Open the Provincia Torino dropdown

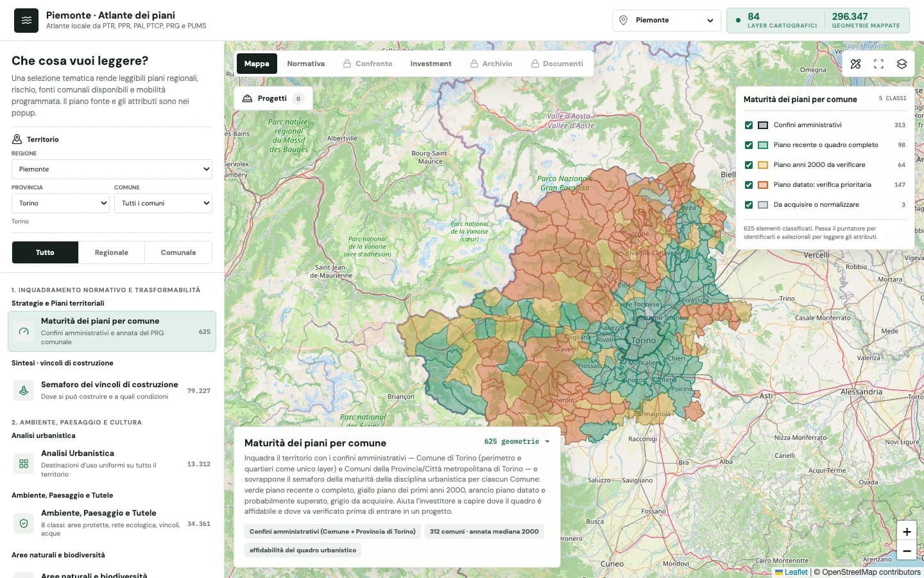[x=60, y=203]
